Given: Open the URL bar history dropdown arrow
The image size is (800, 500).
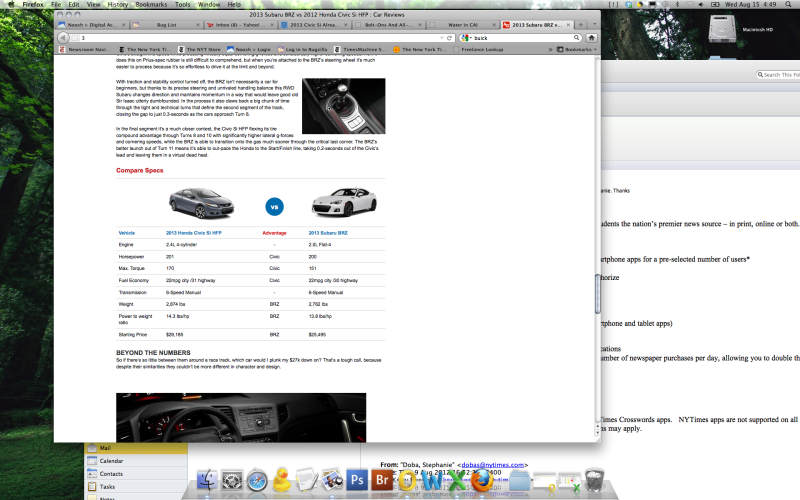Looking at the screenshot, I should [x=442, y=38].
